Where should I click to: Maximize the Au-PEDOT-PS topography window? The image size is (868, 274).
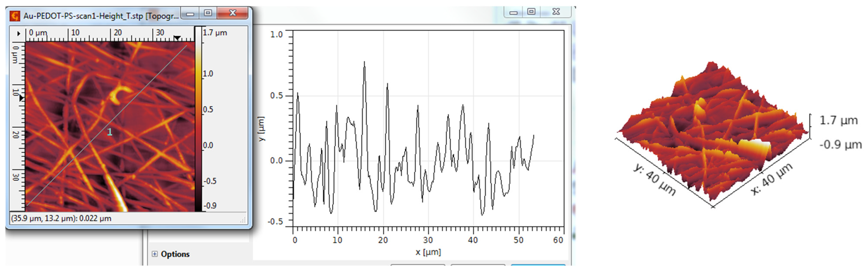[208, 13]
